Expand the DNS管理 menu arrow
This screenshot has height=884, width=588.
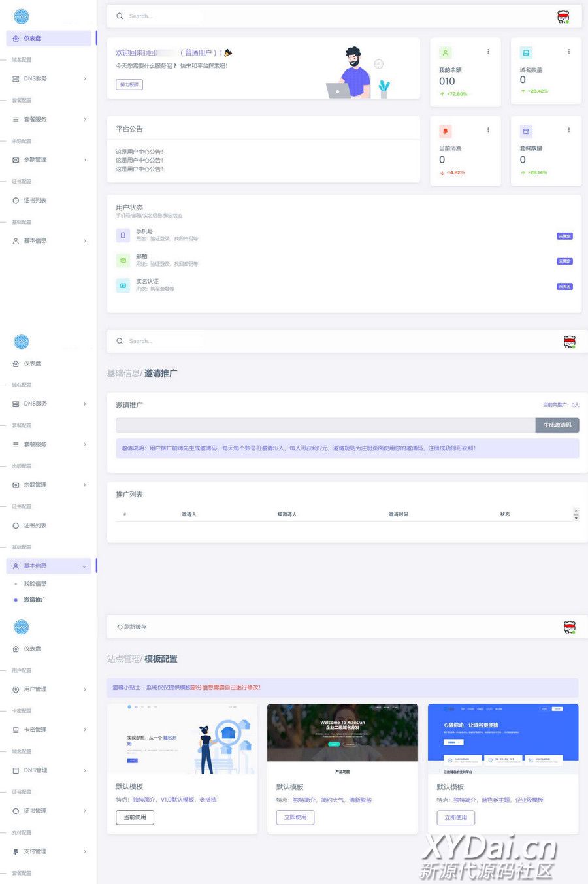(85, 770)
